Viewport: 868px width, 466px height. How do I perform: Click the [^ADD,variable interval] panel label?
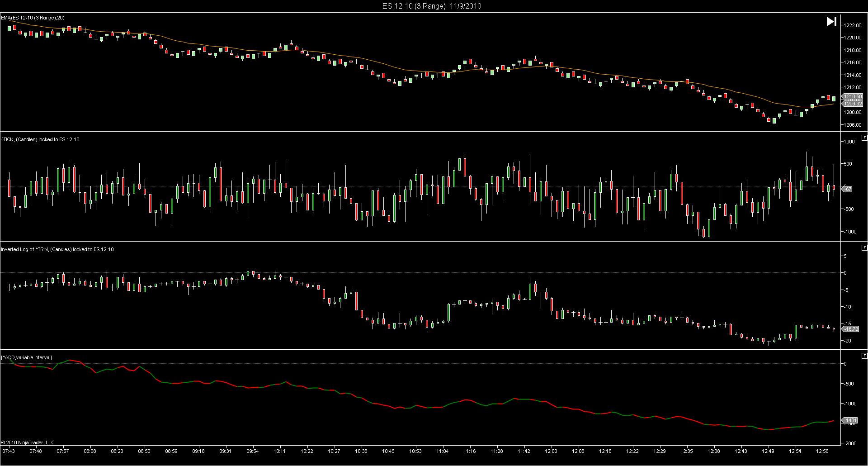[x=27, y=357]
